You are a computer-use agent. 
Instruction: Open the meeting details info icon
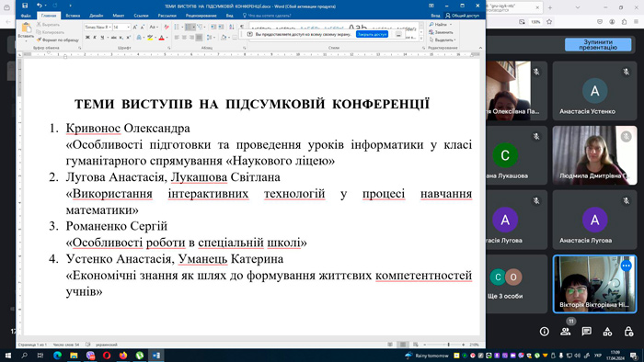[545, 332]
